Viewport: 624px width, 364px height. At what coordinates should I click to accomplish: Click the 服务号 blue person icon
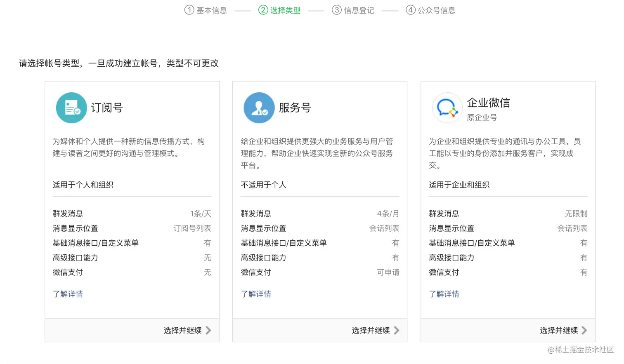259,108
